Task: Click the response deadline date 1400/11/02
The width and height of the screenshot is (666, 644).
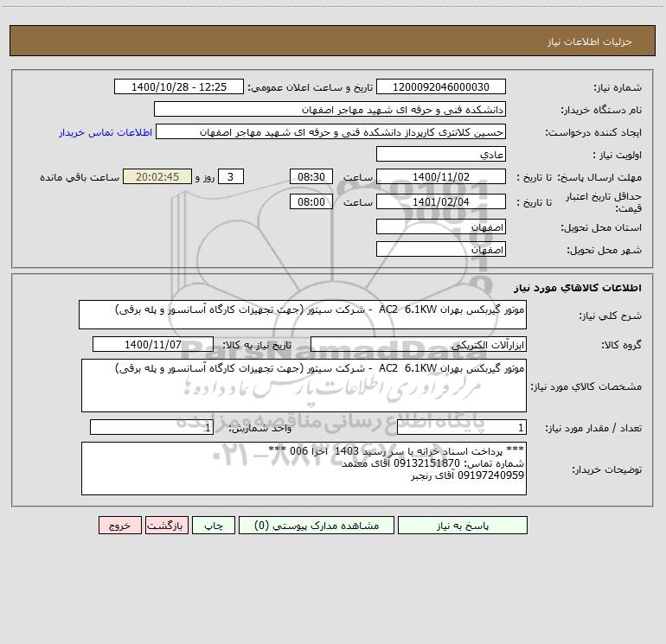Action: click(x=441, y=176)
